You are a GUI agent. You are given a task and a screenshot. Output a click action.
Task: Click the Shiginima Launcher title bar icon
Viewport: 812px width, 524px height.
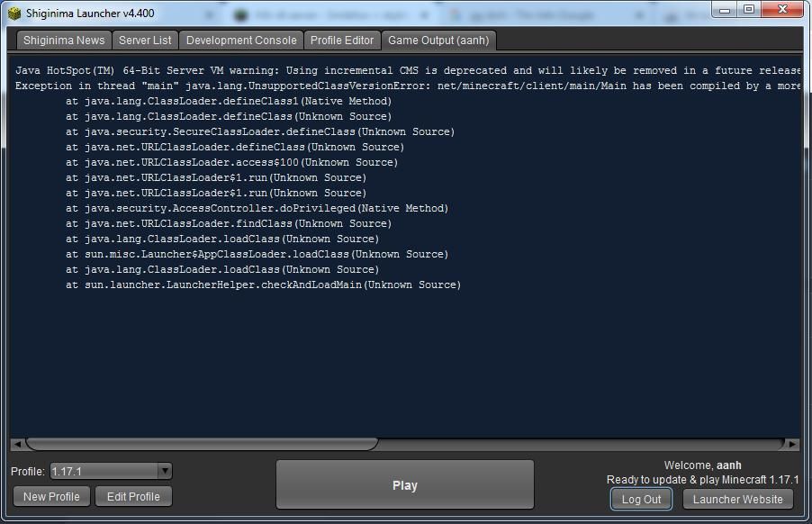(14, 13)
